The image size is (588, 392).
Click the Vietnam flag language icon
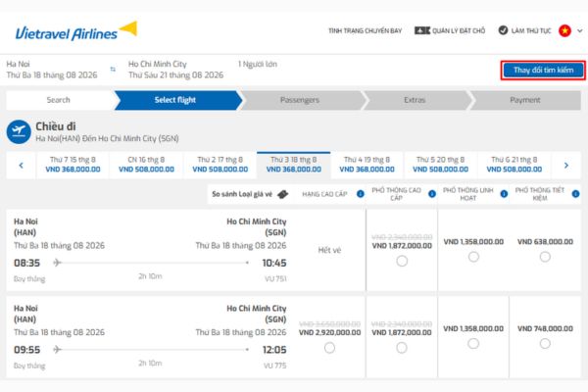pos(564,30)
